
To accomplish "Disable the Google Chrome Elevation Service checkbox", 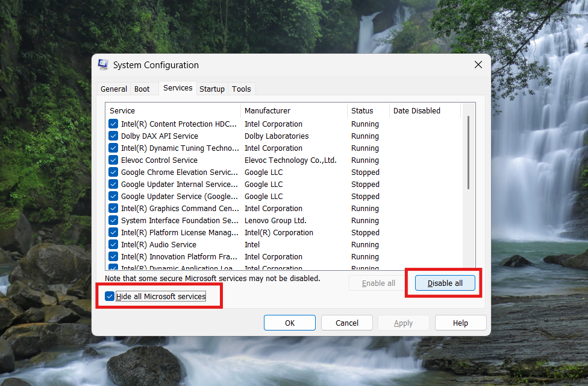I will [113, 172].
